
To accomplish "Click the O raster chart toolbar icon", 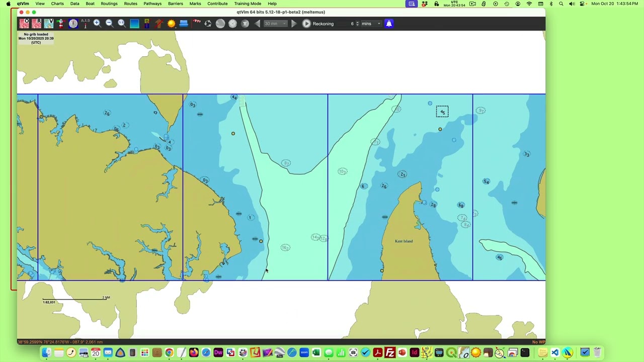I will pyautogui.click(x=24, y=23).
